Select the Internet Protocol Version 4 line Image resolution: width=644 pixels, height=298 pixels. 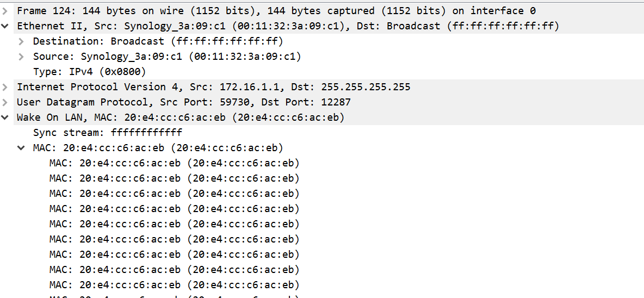214,87
